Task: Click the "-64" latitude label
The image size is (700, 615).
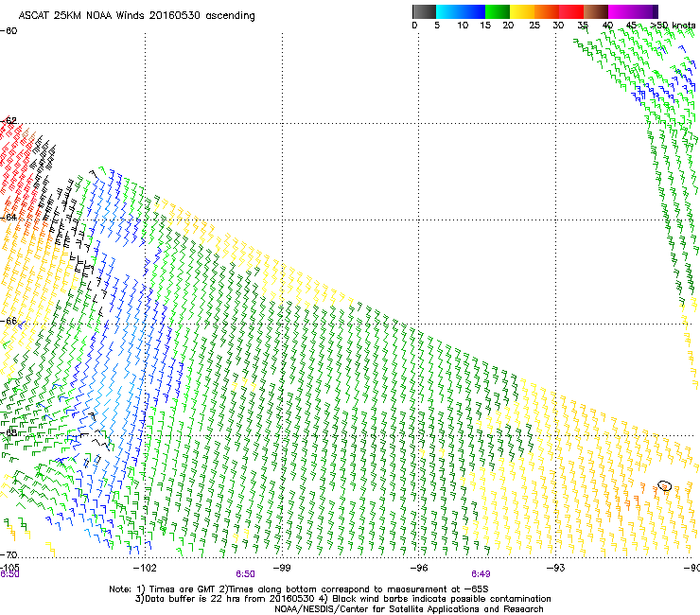Action: [9, 217]
